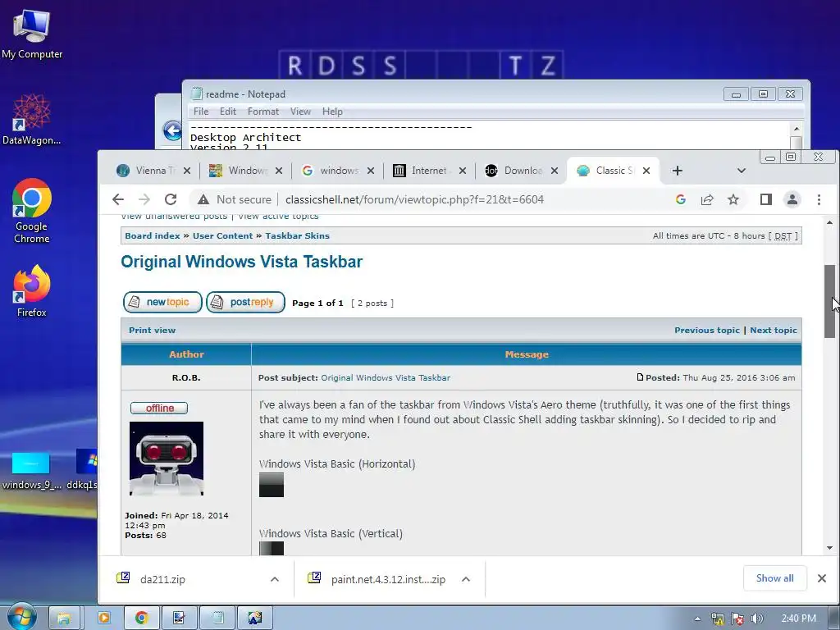Open Notepad View menu
The width and height of the screenshot is (840, 630).
300,112
